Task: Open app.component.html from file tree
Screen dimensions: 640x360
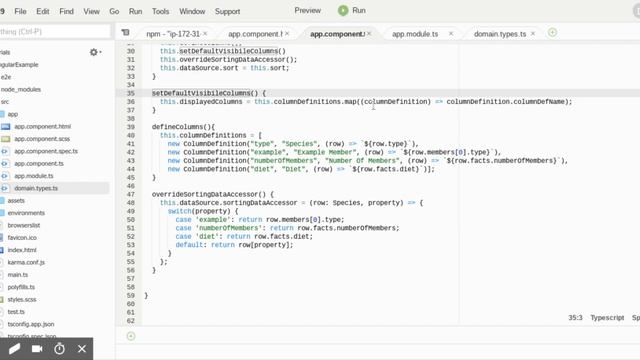Action: (42, 126)
